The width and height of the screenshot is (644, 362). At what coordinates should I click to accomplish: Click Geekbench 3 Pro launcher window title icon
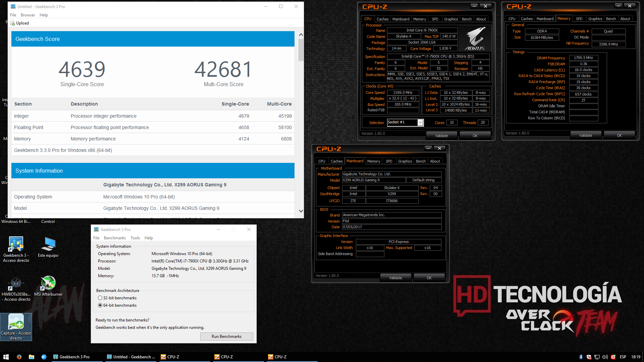pos(96,230)
